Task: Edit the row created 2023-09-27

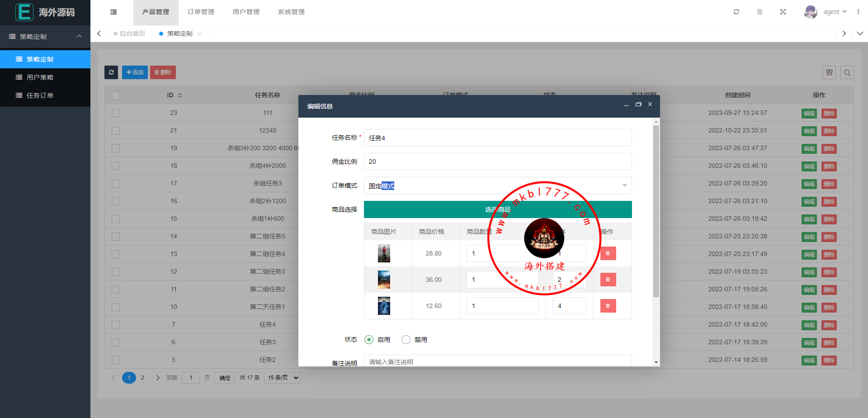Action: [809, 114]
